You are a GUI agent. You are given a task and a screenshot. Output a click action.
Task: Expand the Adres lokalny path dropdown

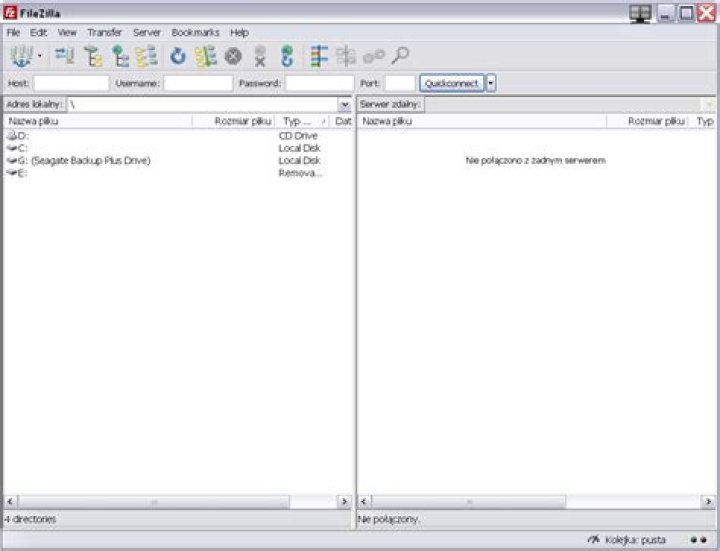[x=344, y=105]
